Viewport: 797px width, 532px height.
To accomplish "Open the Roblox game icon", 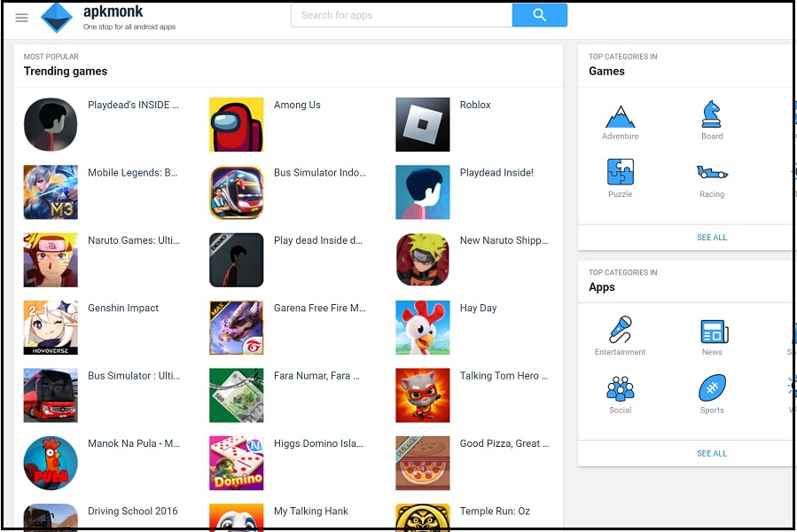I will click(x=422, y=125).
